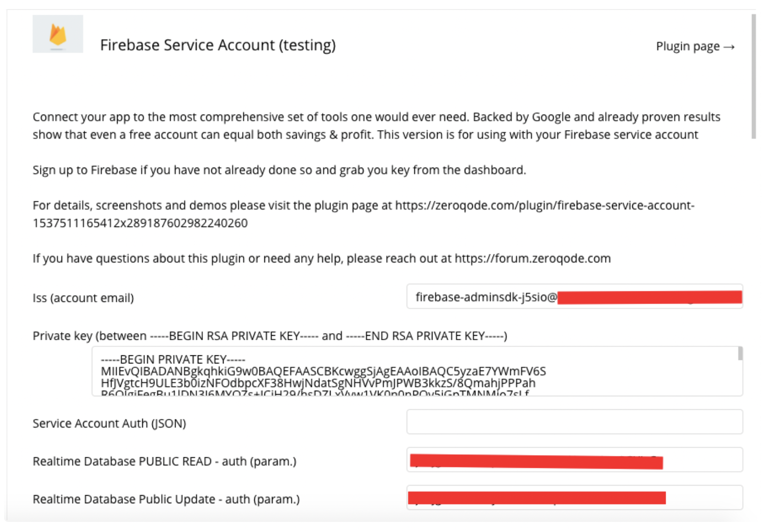Click the Realtime Database Public Update auth field
The width and height of the screenshot is (762, 532).
tap(574, 497)
